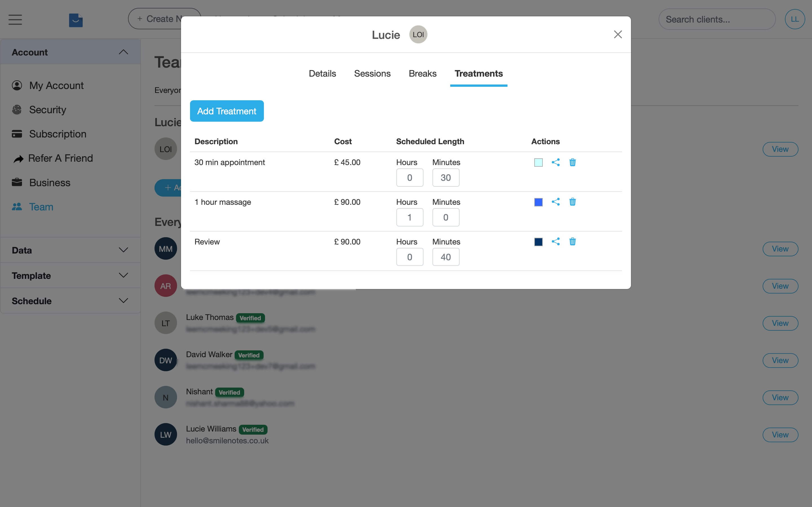The image size is (812, 507).
Task: Click the Minutes field for Review
Action: point(445,257)
